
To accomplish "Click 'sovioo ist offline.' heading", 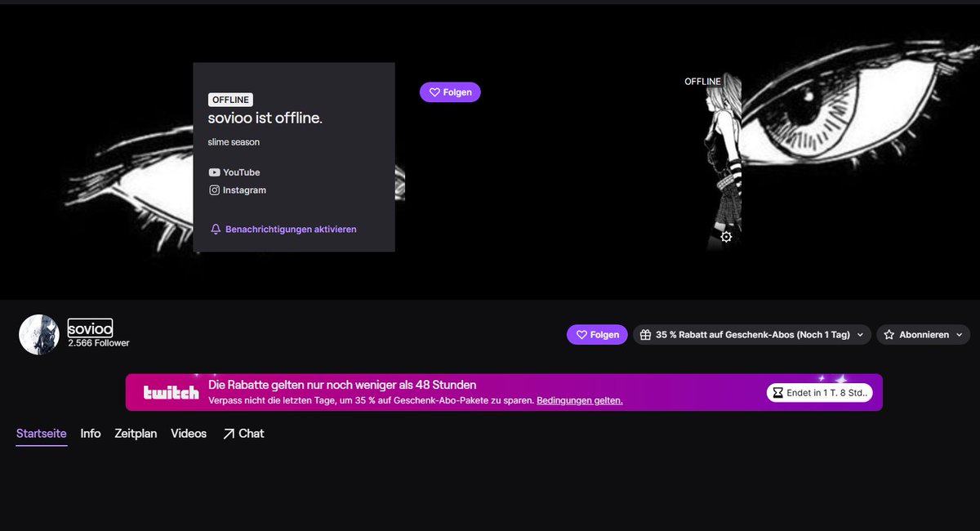I will 265,118.
